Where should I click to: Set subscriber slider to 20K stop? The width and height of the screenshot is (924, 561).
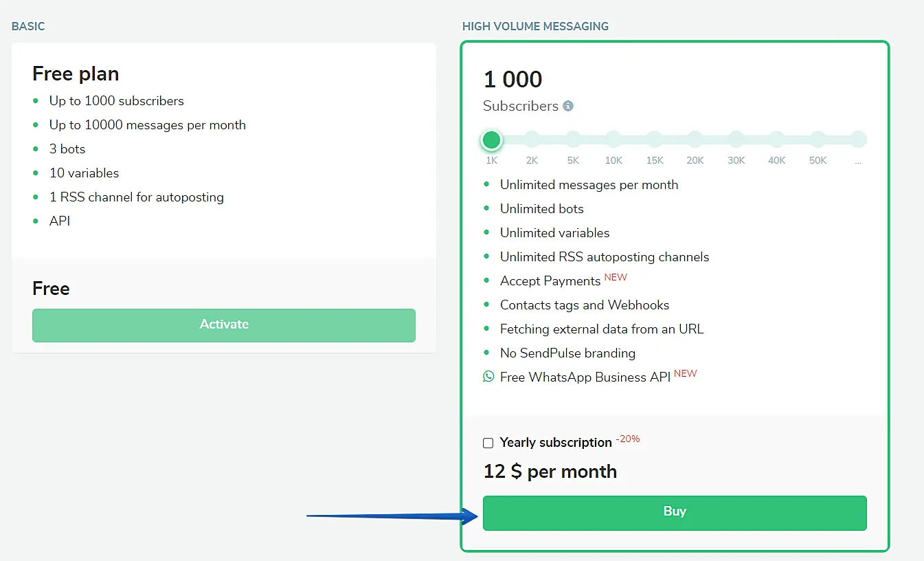695,140
